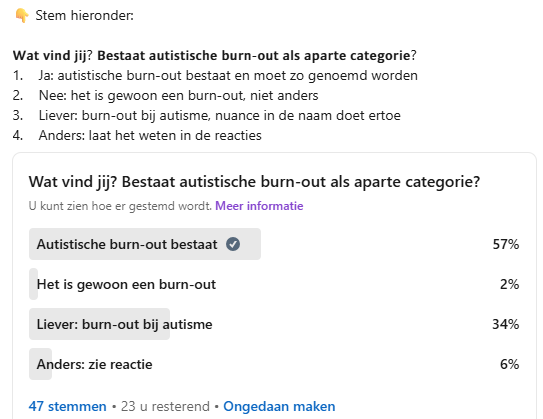Click the pointing-down hand emoji

pos(21,16)
